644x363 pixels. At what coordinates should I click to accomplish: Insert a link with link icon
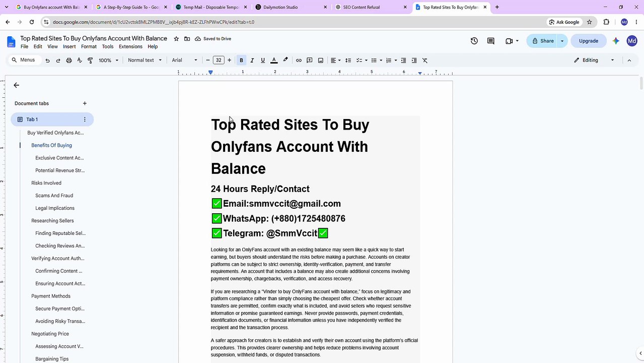click(299, 60)
